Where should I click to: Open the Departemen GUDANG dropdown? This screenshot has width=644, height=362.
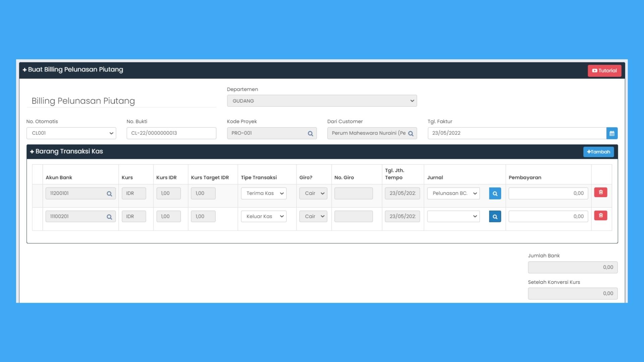point(322,101)
